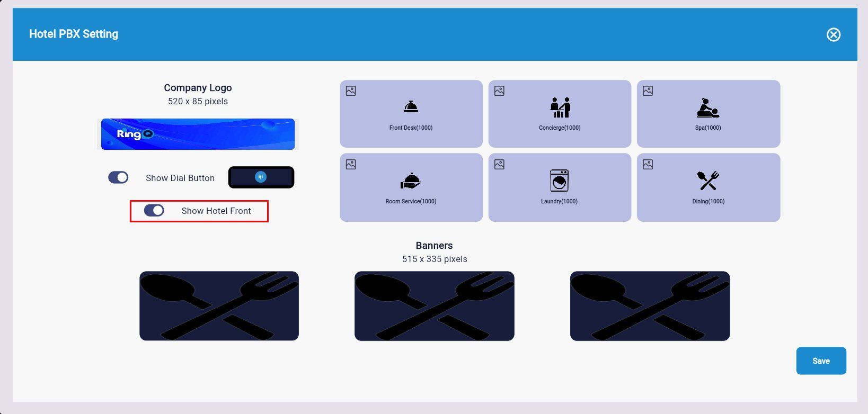Toggle the Show Dial Button switch
This screenshot has width=868, height=414.
118,177
